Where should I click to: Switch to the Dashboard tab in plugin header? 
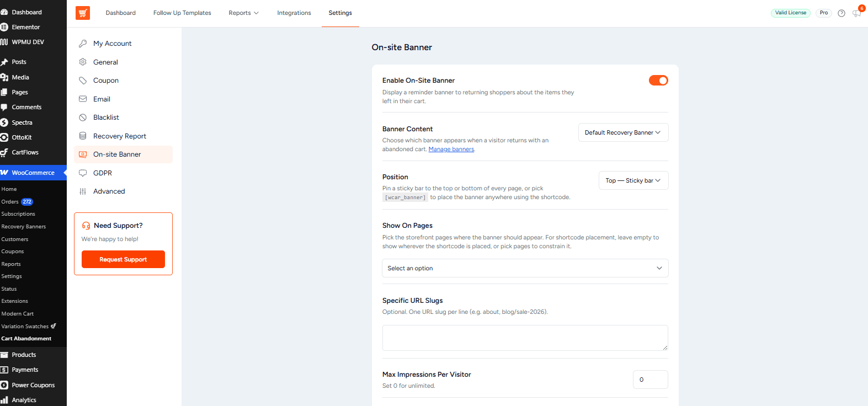pos(121,13)
